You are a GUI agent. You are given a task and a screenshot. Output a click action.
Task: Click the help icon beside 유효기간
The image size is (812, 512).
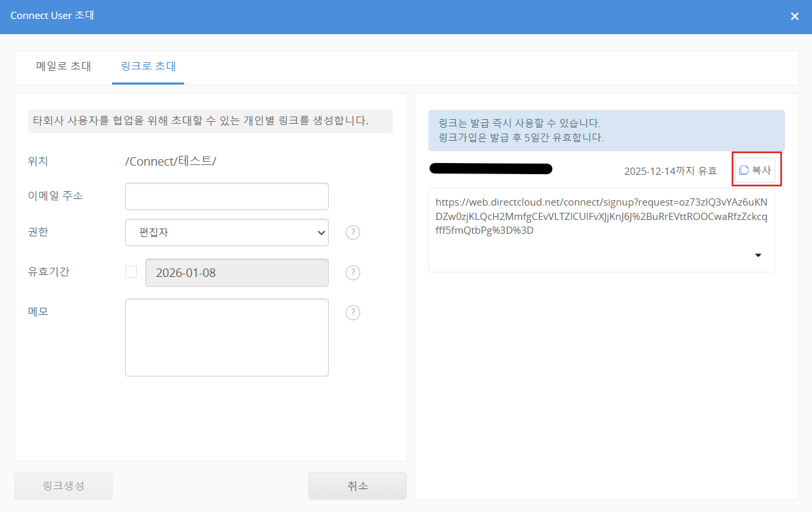click(353, 272)
